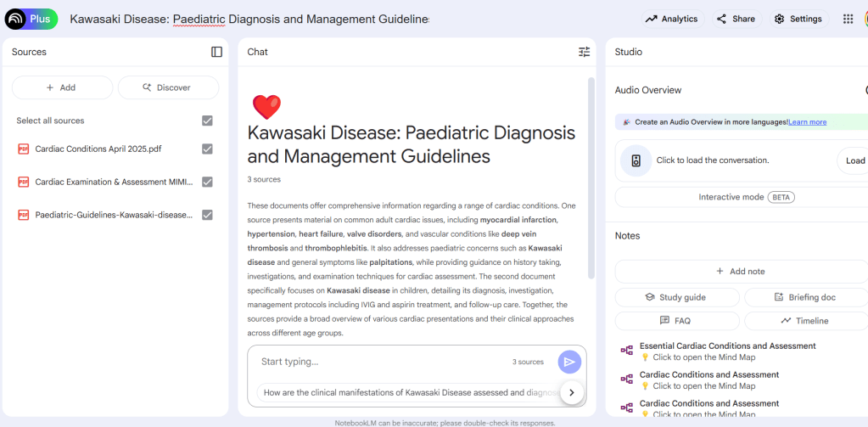868x427 pixels.
Task: Uncheck the Paediatric-Guidelines-Kawasaki-disease source
Action: pyautogui.click(x=207, y=215)
